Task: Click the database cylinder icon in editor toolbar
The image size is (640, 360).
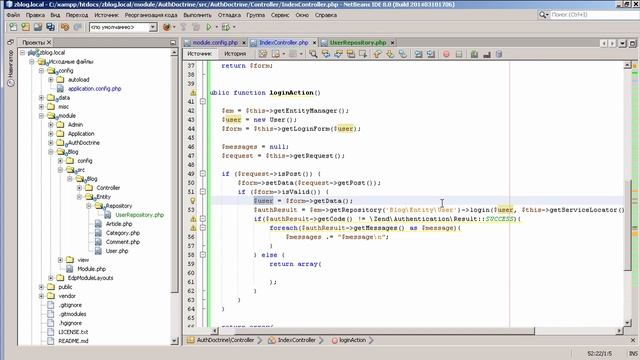Action: coord(499,54)
